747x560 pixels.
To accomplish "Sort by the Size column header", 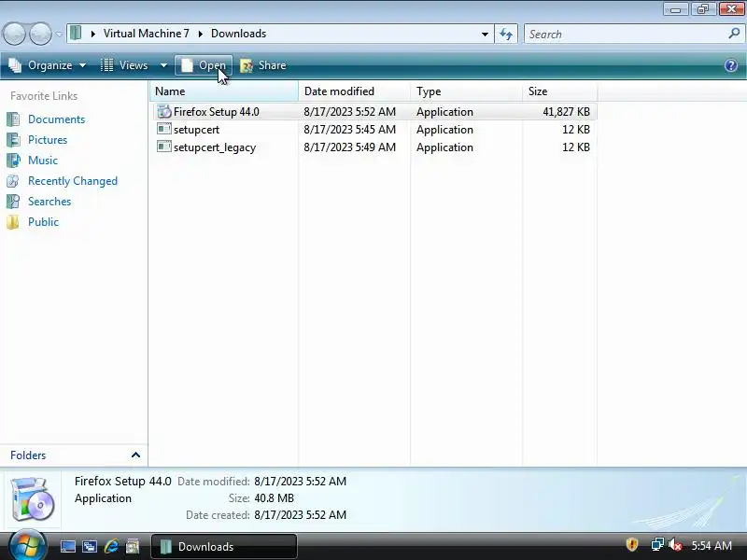I will click(559, 91).
